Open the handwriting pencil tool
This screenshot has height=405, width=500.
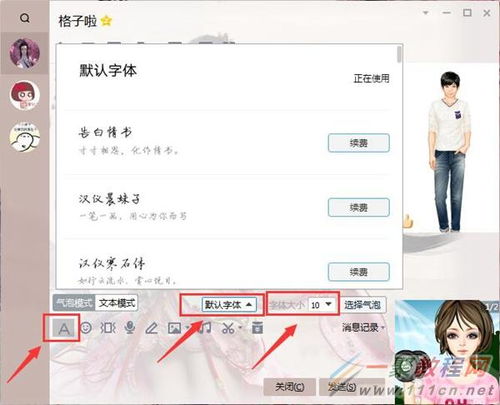152,328
